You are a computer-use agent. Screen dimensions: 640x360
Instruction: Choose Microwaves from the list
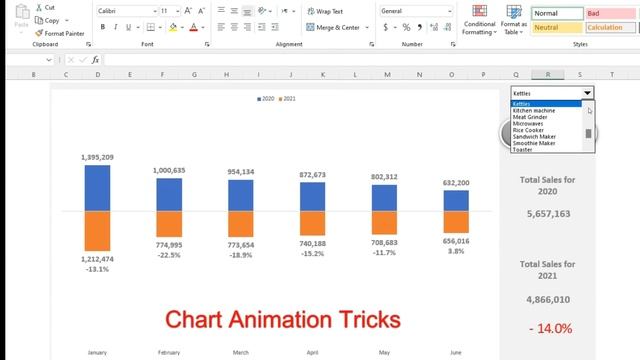(528, 124)
